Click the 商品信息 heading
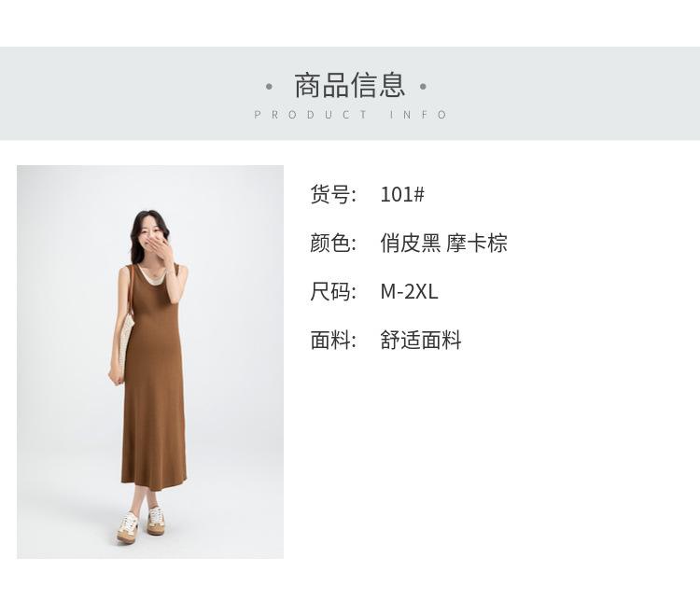 pos(350,85)
